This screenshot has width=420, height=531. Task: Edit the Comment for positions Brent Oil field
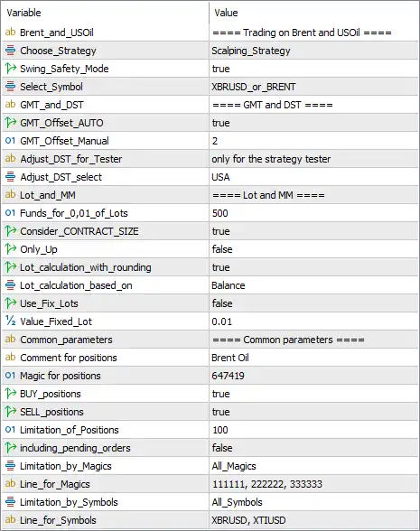(313, 358)
